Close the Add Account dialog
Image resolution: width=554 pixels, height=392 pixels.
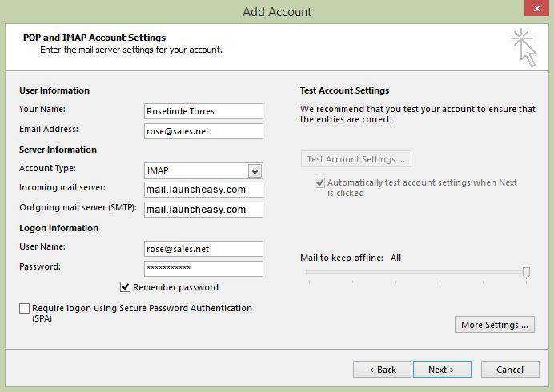pyautogui.click(x=536, y=8)
